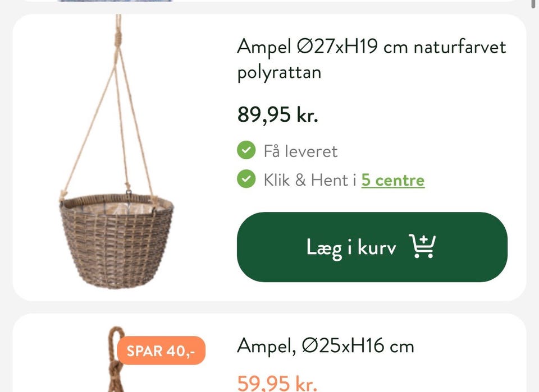View the brown rope loop product image

tap(116, 359)
